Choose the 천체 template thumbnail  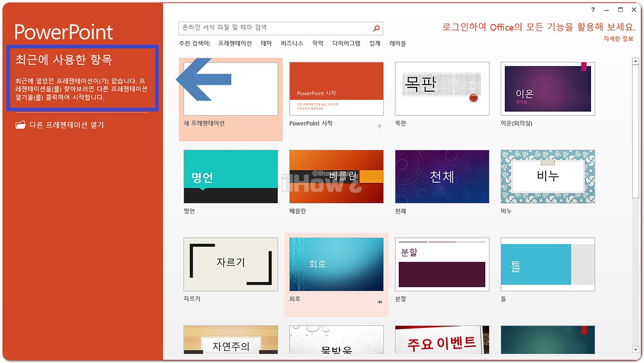(x=442, y=177)
